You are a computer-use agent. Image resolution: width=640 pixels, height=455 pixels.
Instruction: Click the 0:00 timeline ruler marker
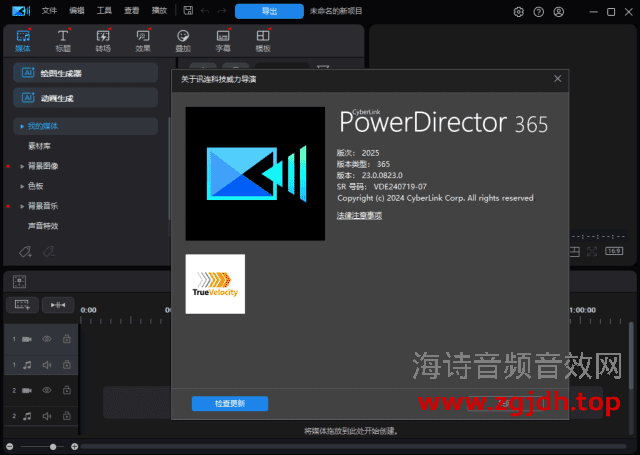click(x=88, y=310)
